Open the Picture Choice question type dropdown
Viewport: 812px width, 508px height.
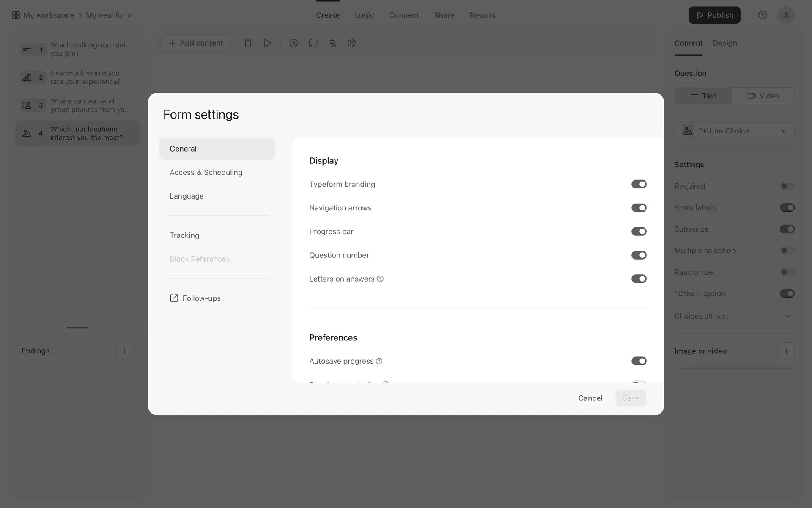[734, 131]
